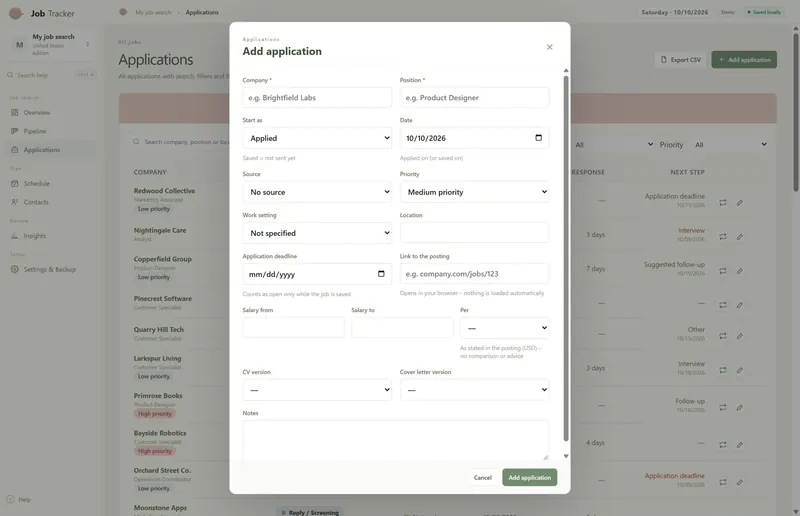
Task: Click the Schedule sidebar icon
Action: tap(14, 183)
